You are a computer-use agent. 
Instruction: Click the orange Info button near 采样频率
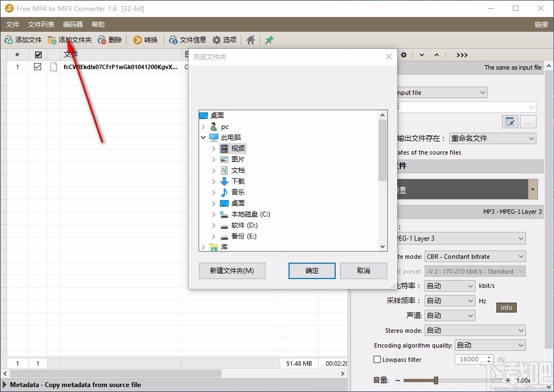coord(506,308)
